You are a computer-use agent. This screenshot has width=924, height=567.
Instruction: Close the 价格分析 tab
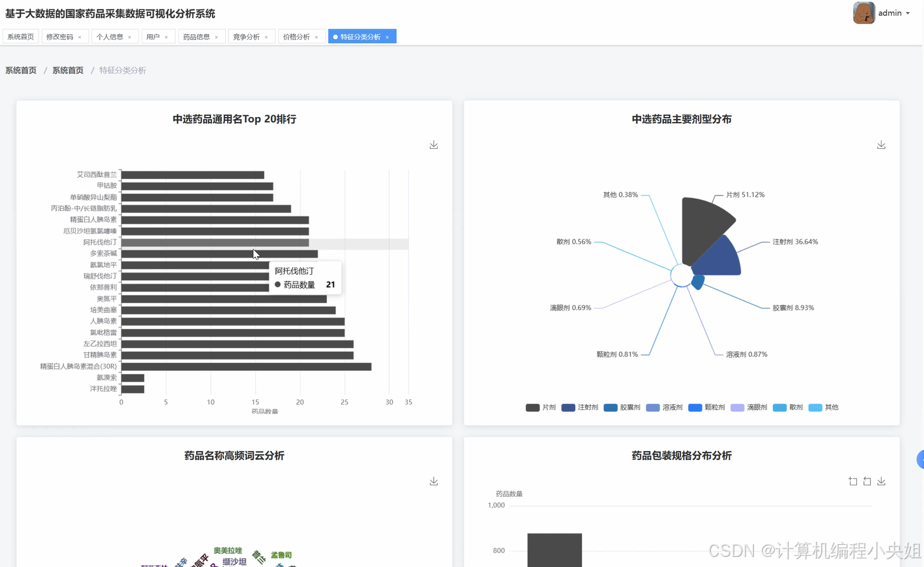(x=316, y=37)
